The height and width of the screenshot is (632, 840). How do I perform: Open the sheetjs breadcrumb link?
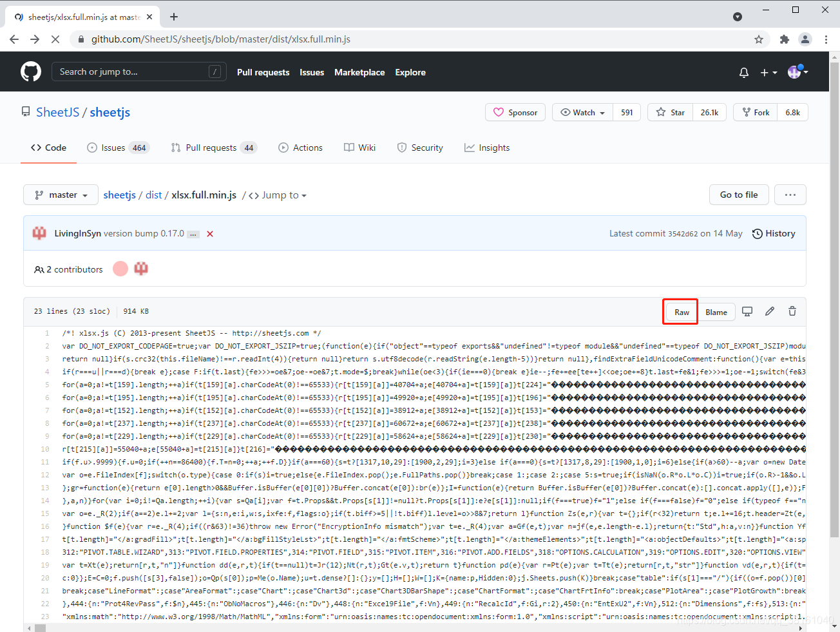(x=120, y=195)
